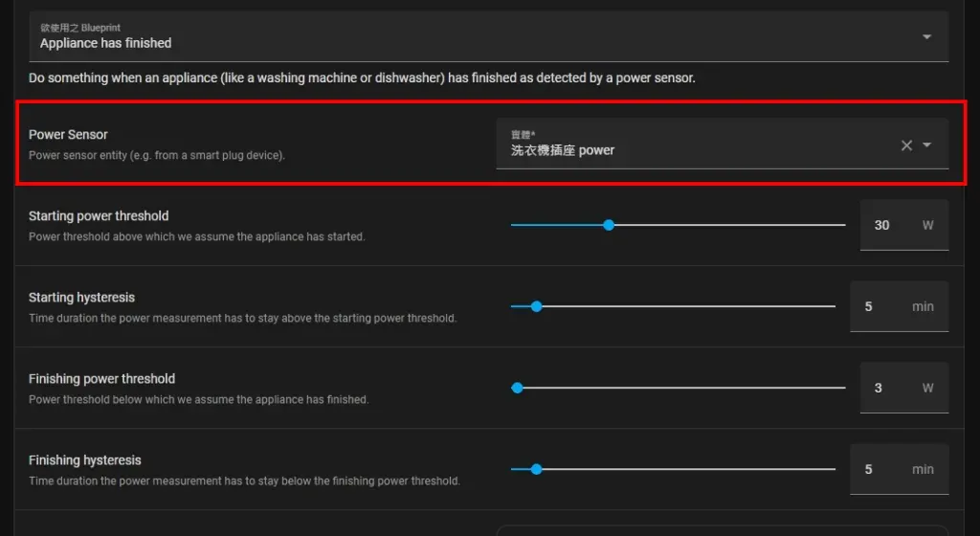Click the unfilled Finishing hysteresis slider track
The width and height of the screenshot is (980, 536).
click(689, 469)
